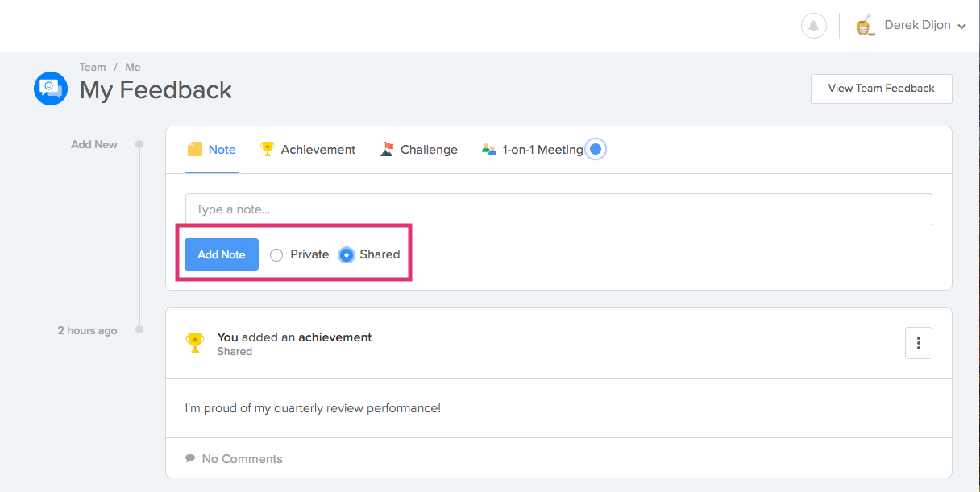
Task: Switch to the 1-on-1 Meeting tab
Action: click(533, 150)
